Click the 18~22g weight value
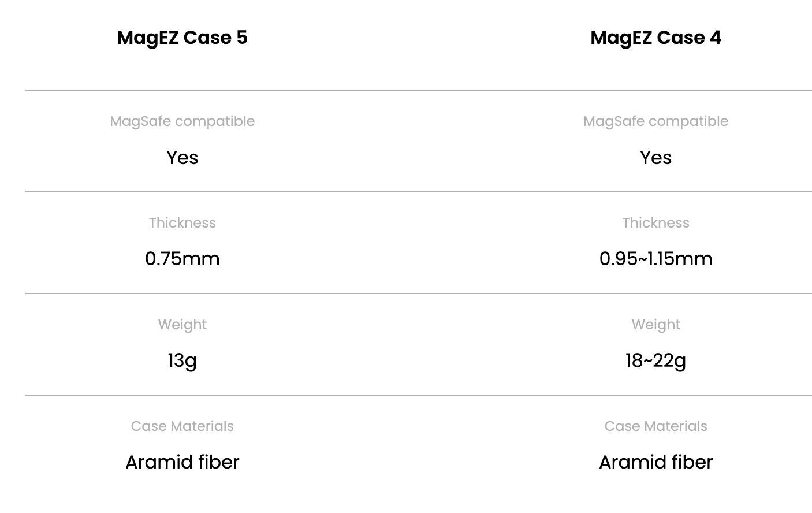This screenshot has width=812, height=513. pyautogui.click(x=655, y=360)
